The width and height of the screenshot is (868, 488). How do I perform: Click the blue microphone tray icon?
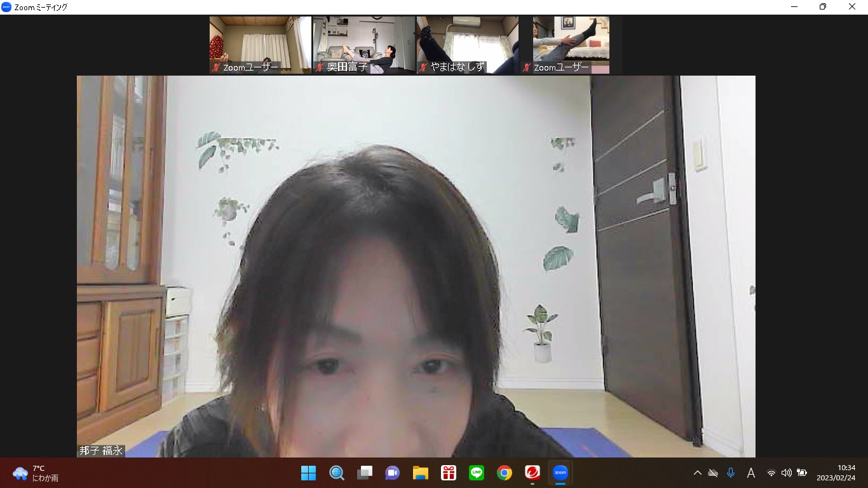731,473
